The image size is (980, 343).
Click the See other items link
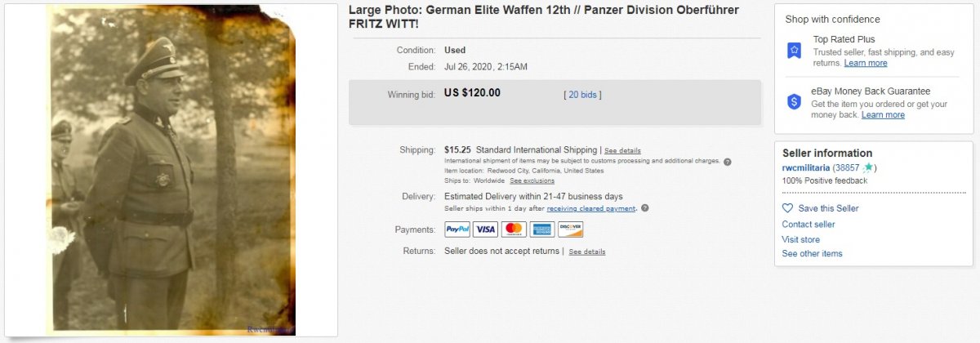[813, 254]
